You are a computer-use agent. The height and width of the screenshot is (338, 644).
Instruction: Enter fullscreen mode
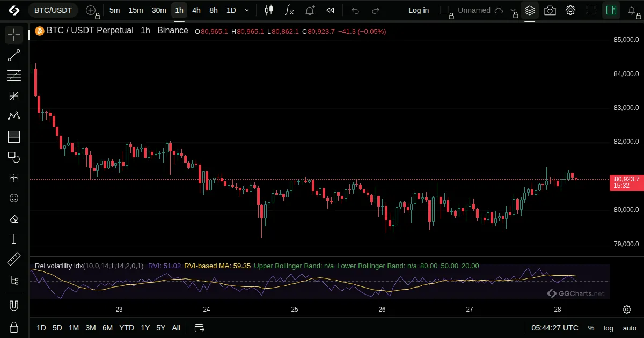pos(591,10)
